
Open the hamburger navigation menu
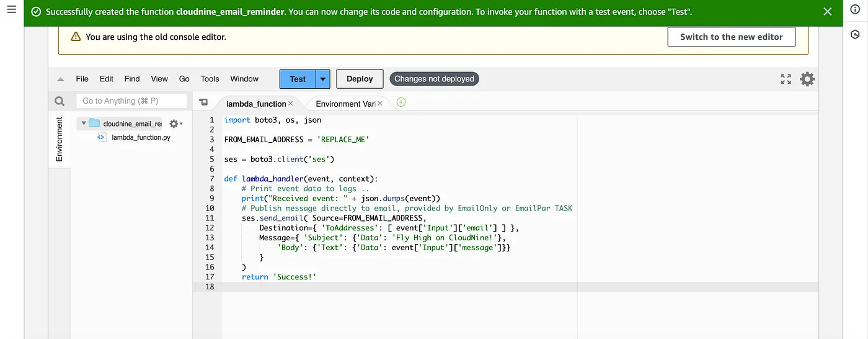[11, 10]
